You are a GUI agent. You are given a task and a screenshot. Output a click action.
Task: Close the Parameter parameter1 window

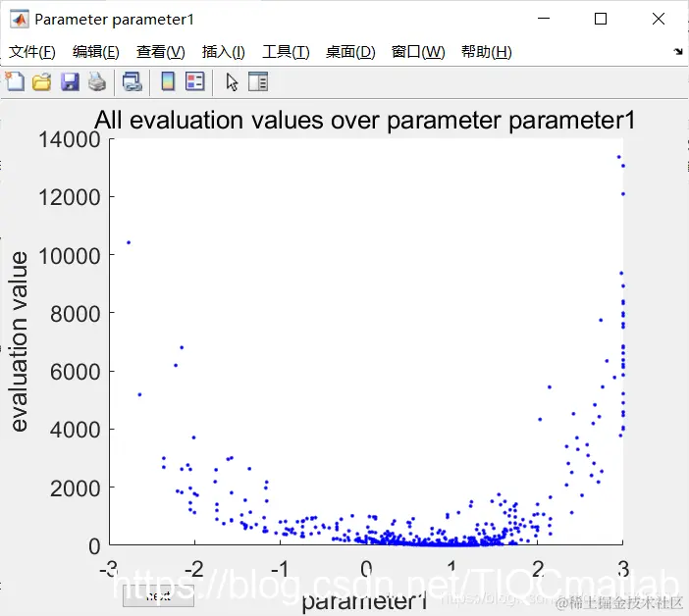pyautogui.click(x=659, y=19)
